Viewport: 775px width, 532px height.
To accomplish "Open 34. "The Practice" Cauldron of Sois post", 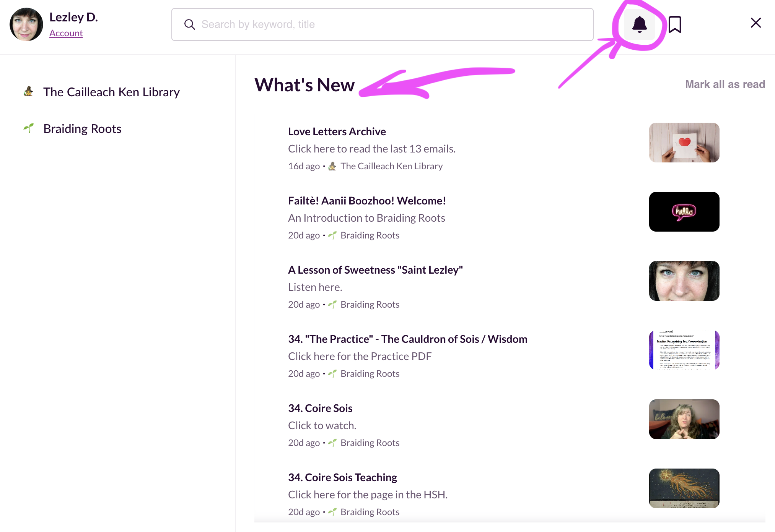I will point(408,339).
